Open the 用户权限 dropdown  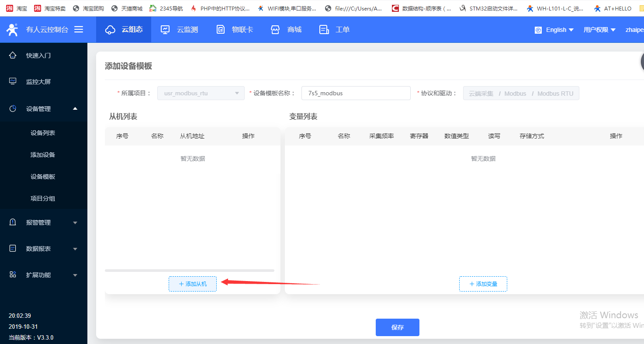[x=599, y=30]
